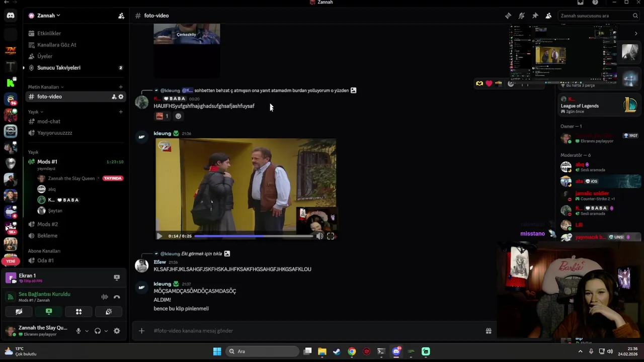Disconnect from voice hang-up icon
The height and width of the screenshot is (362, 644).
[x=117, y=297]
